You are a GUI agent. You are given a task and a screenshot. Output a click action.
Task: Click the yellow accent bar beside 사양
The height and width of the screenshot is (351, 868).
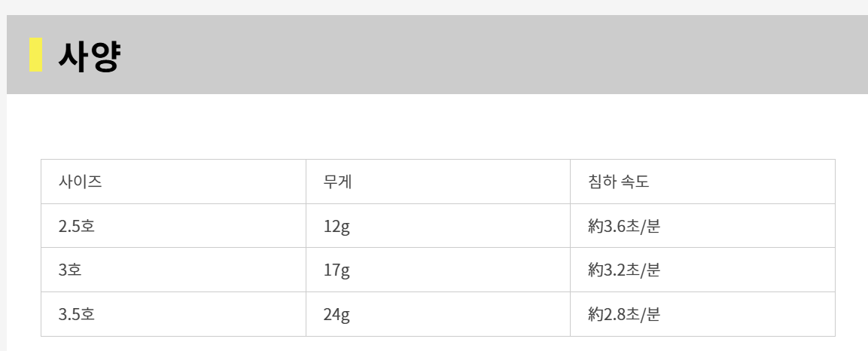click(35, 55)
